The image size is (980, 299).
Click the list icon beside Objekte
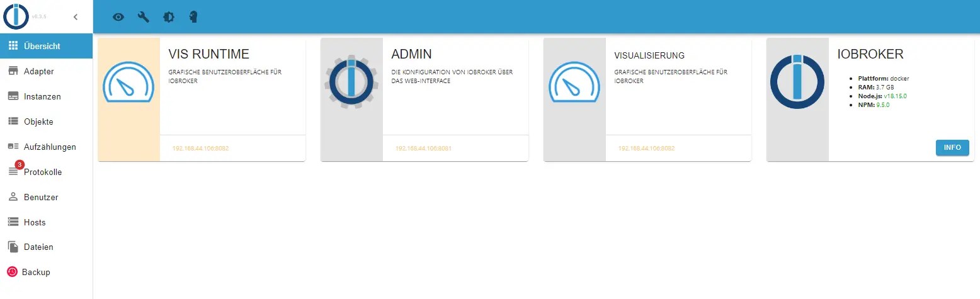(13, 121)
